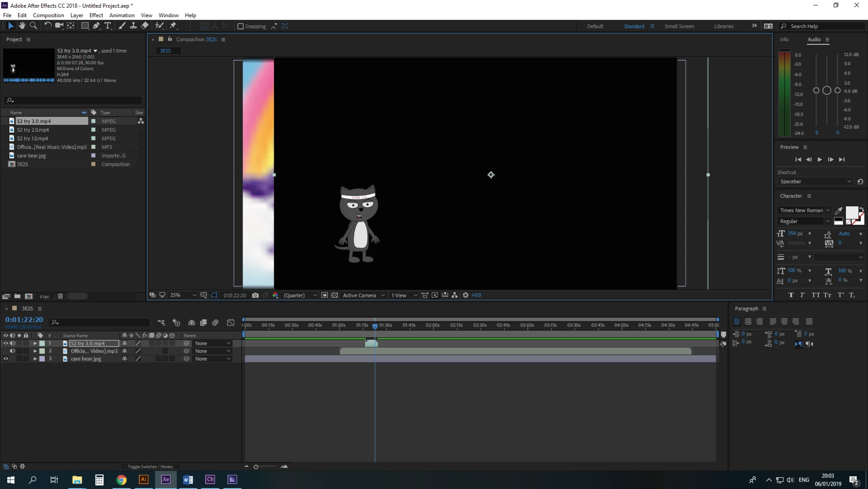Screen dimensions: 868x489
Task: Open the Active Camera view dropdown
Action: click(x=364, y=295)
